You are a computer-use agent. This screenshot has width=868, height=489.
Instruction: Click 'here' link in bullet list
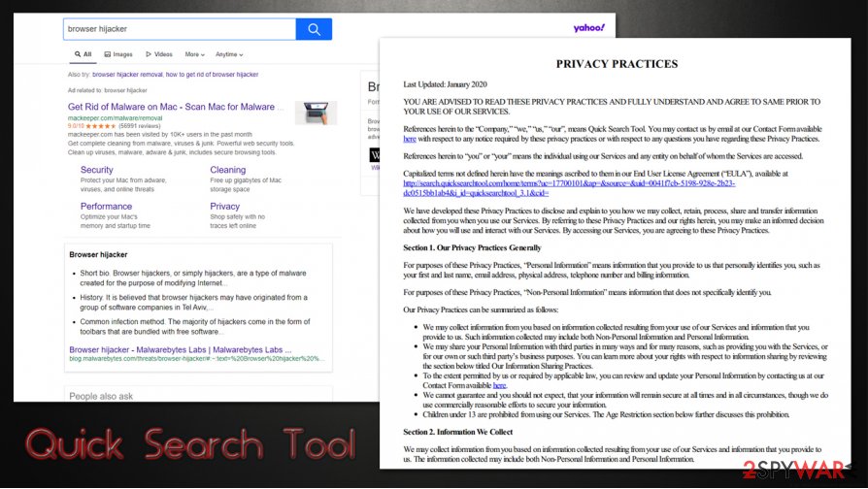point(499,385)
